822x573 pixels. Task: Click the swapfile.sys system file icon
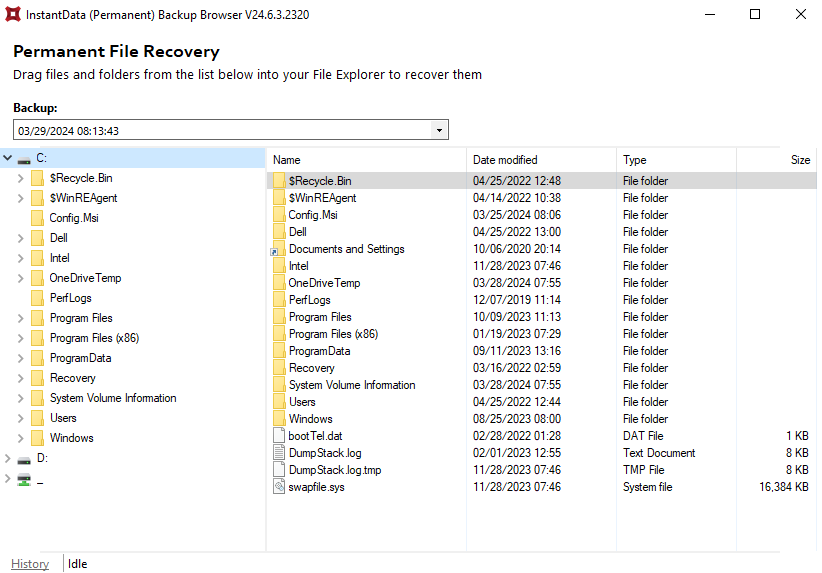click(279, 487)
